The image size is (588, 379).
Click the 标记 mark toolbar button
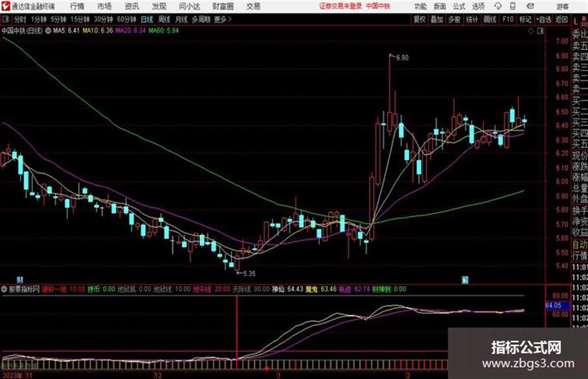coord(525,19)
